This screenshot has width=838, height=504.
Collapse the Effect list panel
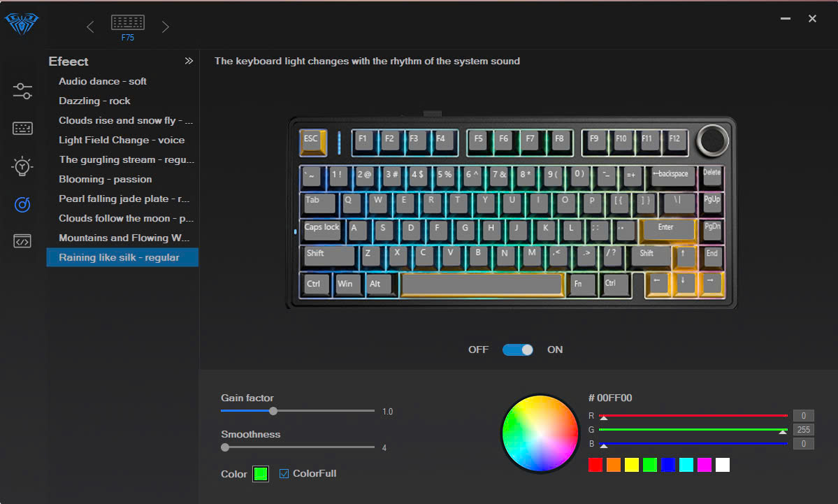(x=189, y=62)
